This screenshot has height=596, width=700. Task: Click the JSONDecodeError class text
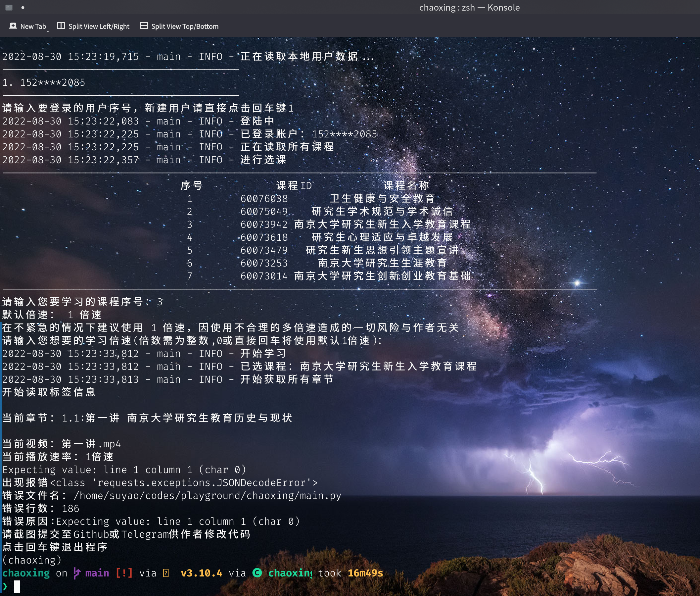click(x=184, y=483)
